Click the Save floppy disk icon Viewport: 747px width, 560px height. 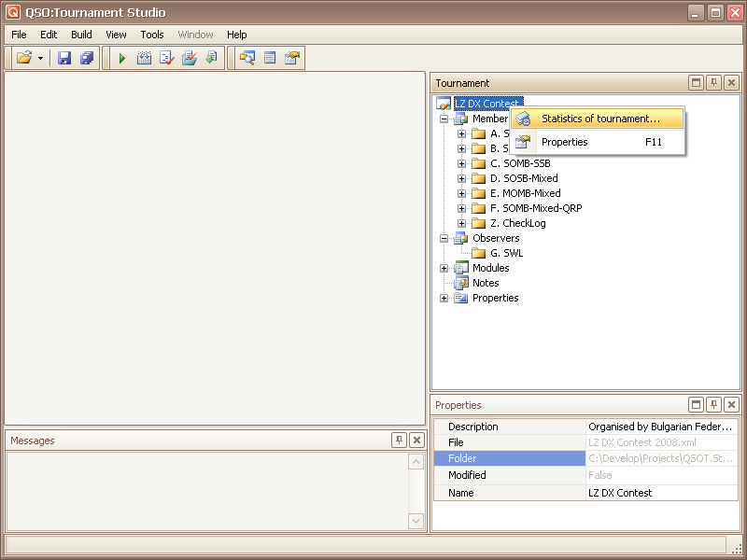(x=64, y=58)
